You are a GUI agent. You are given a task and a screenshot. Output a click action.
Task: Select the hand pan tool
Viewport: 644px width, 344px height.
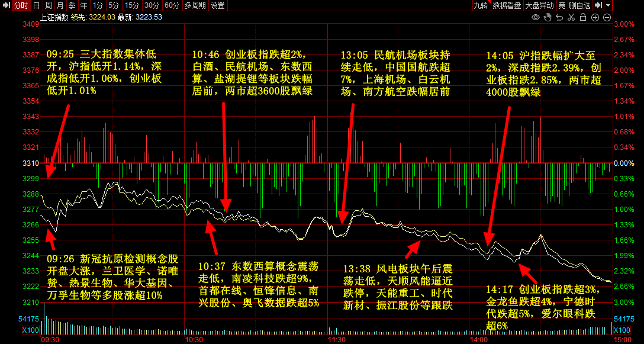(x=548, y=18)
